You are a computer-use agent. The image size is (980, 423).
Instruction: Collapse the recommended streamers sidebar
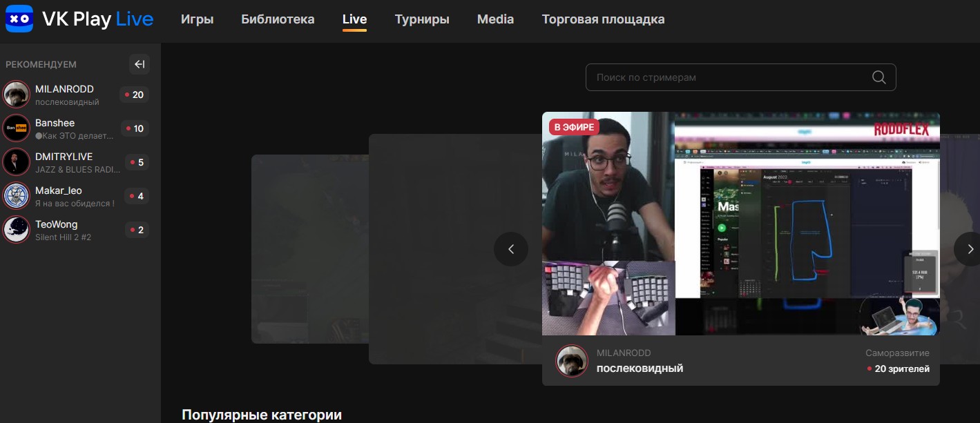pos(140,64)
